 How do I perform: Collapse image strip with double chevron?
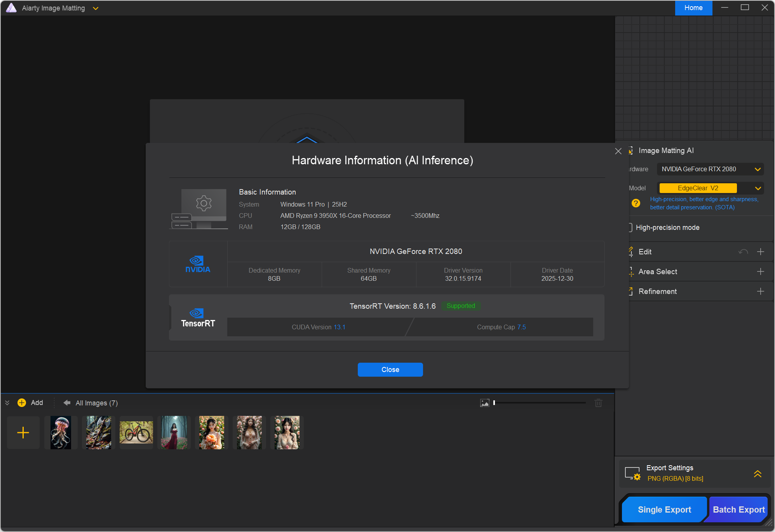pyautogui.click(x=7, y=403)
